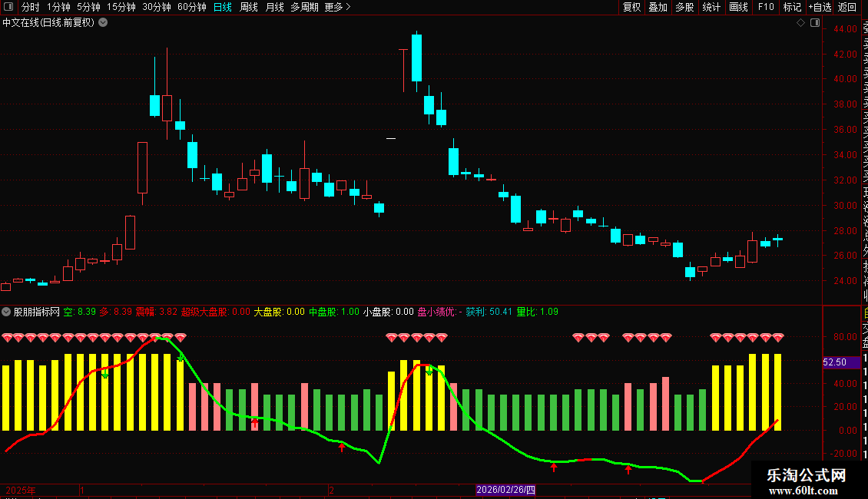Click the 股朋指标网 indicator name
The height and width of the screenshot is (499, 868).
pyautogui.click(x=37, y=312)
